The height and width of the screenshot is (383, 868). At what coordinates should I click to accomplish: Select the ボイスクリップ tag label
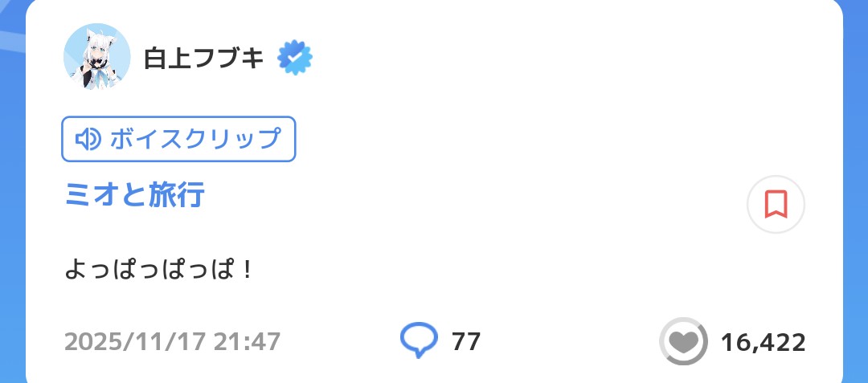[x=194, y=139]
